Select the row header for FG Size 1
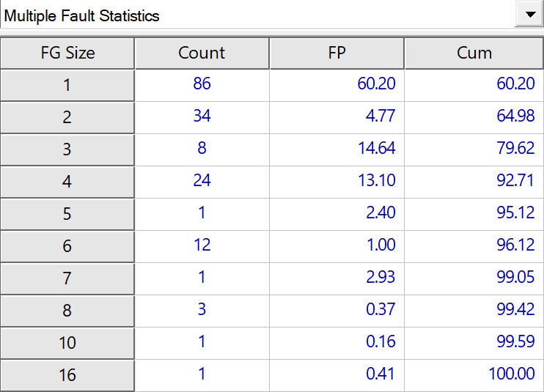 click(x=67, y=85)
